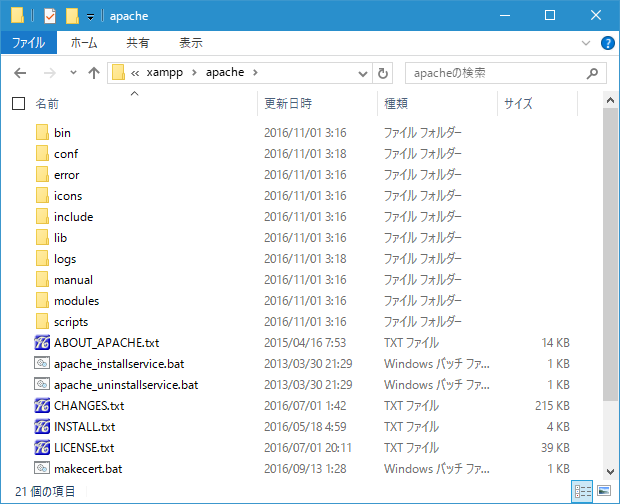The height and width of the screenshot is (504, 620).
Task: Minimize the apache window
Action: pyautogui.click(x=505, y=16)
